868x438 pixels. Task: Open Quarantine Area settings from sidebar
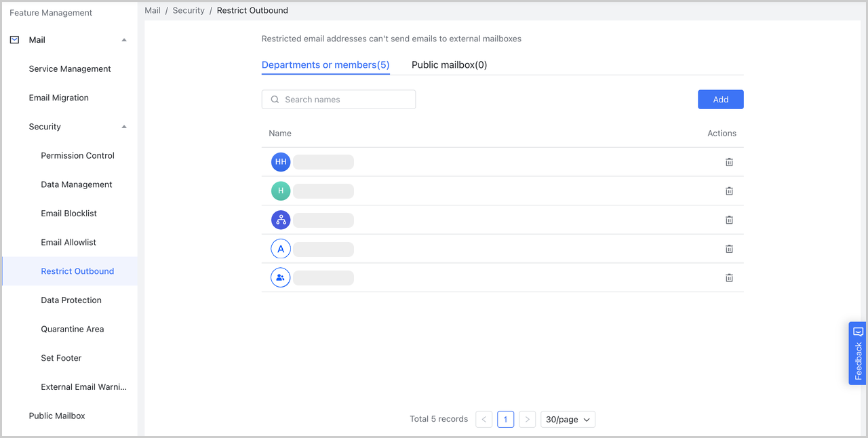(x=72, y=329)
